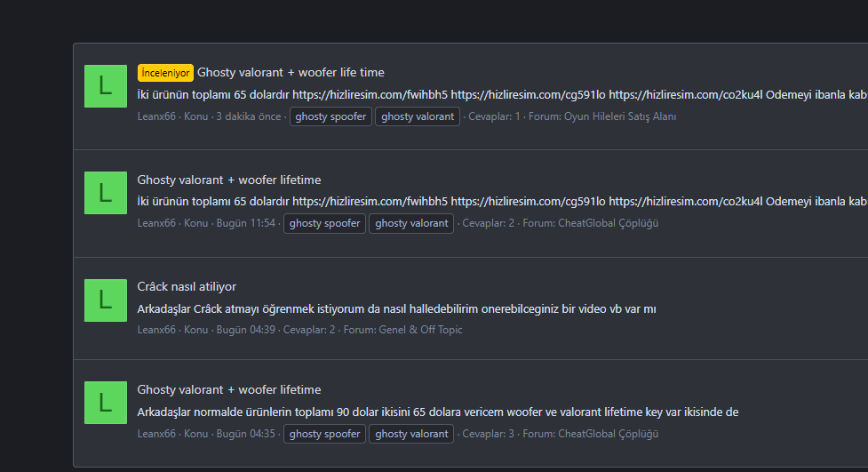Screen dimensions: 868x472
Task: Click the 'Bugün 11:54' timestamp
Action: point(246,223)
